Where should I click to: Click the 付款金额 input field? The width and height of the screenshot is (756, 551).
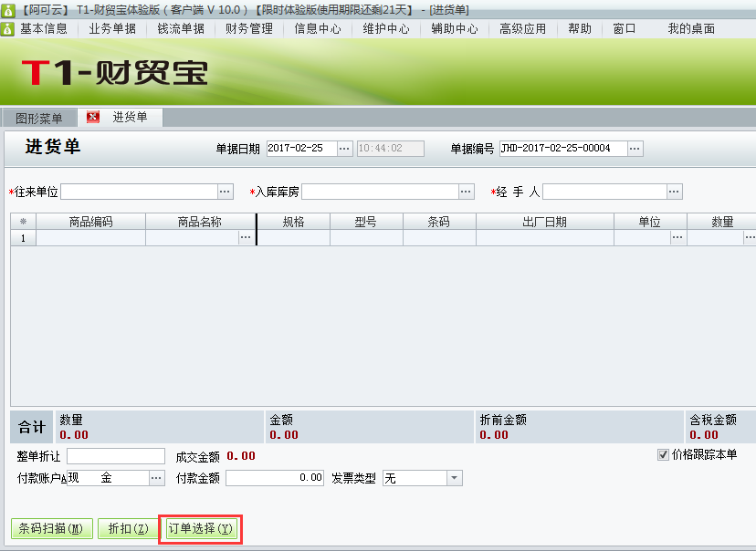274,478
